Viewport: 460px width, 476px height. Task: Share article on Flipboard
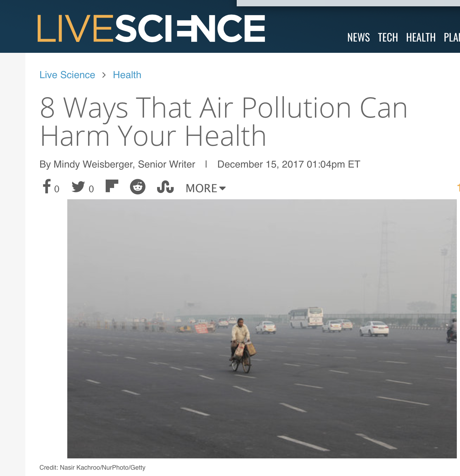pyautogui.click(x=112, y=186)
